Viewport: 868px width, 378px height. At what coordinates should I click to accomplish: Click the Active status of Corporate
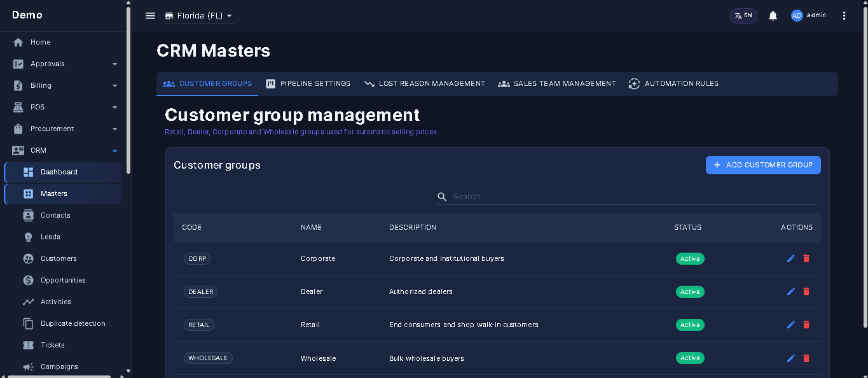click(690, 259)
